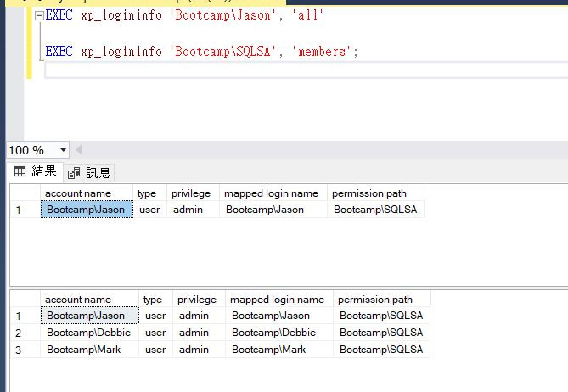Click mapped login Bootcamp\Jason in second grid
The image size is (568, 392).
(279, 316)
